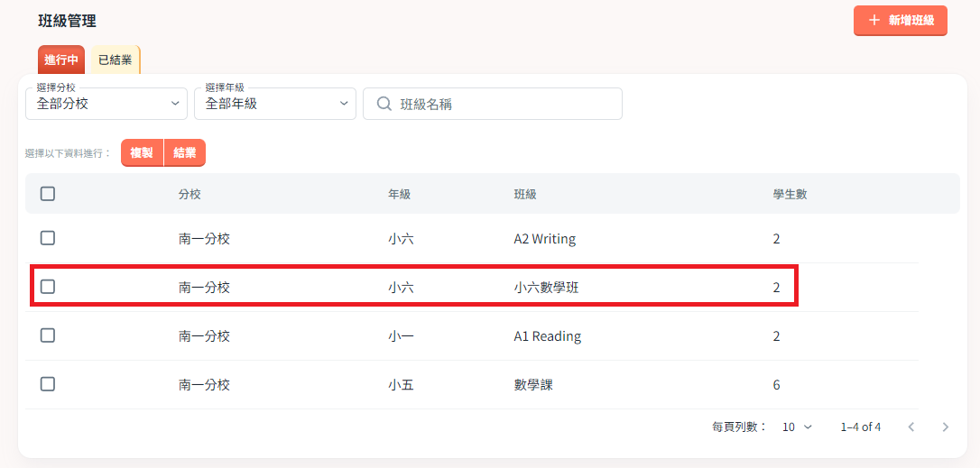Click the A1 Reading class name

coord(548,336)
